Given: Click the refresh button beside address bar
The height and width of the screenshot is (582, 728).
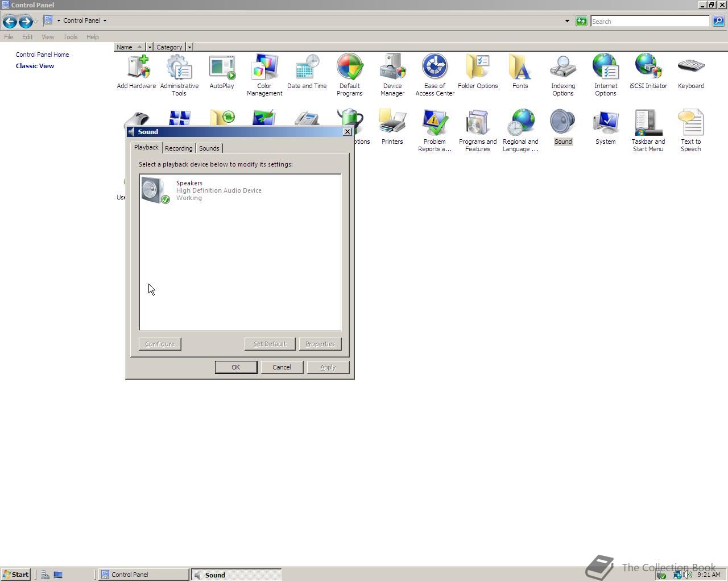Looking at the screenshot, I should pyautogui.click(x=581, y=21).
